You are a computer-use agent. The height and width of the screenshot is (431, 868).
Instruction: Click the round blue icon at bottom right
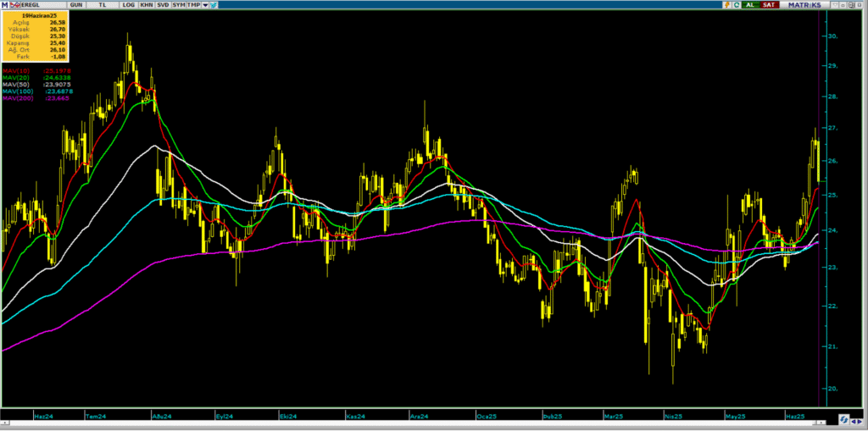pos(844,419)
